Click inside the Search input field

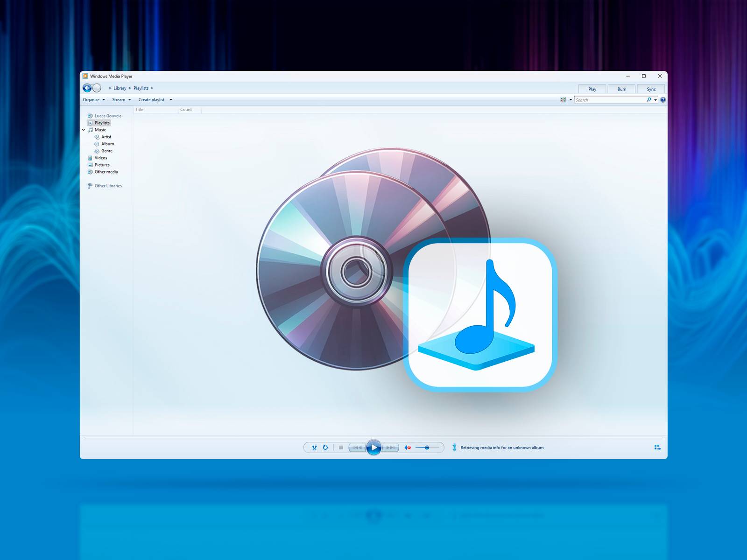[609, 100]
